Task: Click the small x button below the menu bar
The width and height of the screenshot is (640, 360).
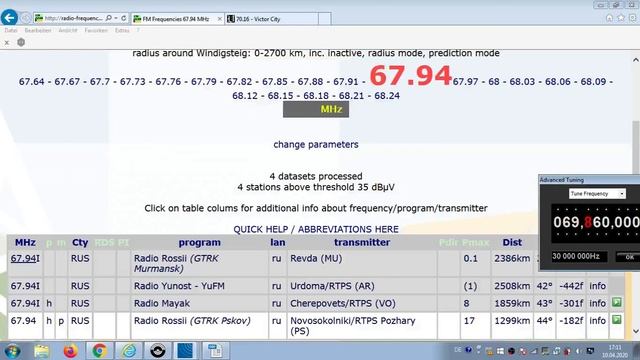Action: [7, 42]
